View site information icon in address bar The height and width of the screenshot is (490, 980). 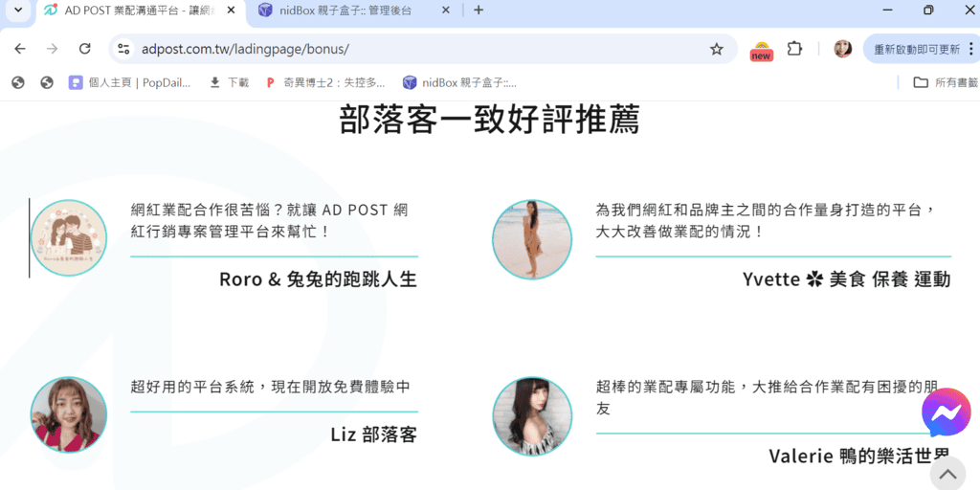coord(123,50)
